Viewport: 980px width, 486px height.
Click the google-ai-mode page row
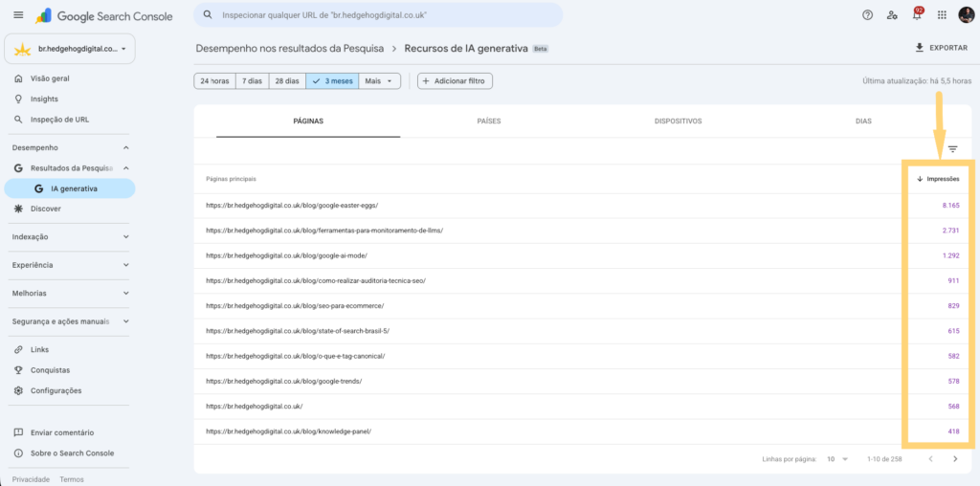pyautogui.click(x=583, y=255)
